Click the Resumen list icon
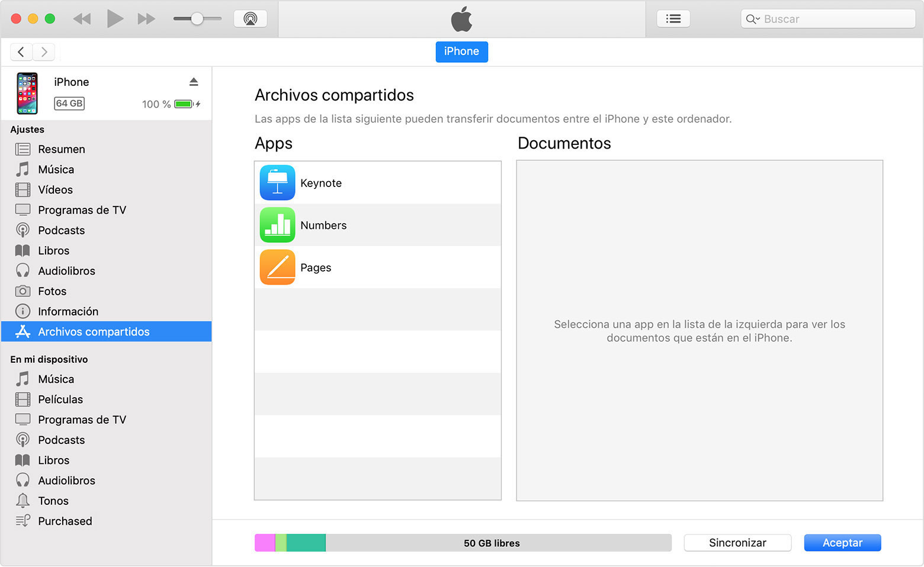924x567 pixels. (23, 149)
